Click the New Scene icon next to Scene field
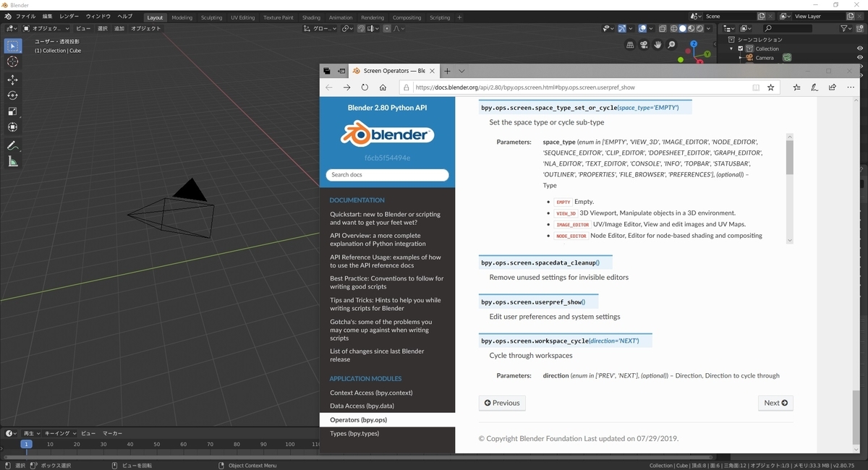Viewport: 868px width, 470px height. tap(762, 16)
